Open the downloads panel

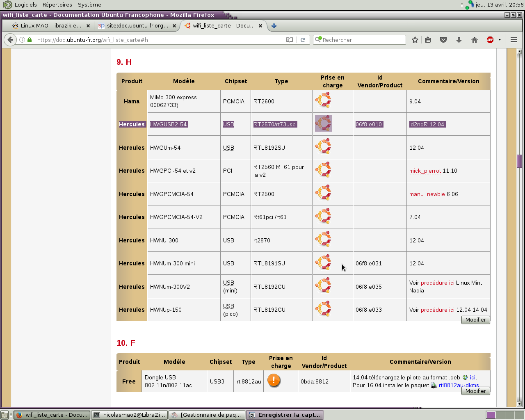click(x=459, y=40)
